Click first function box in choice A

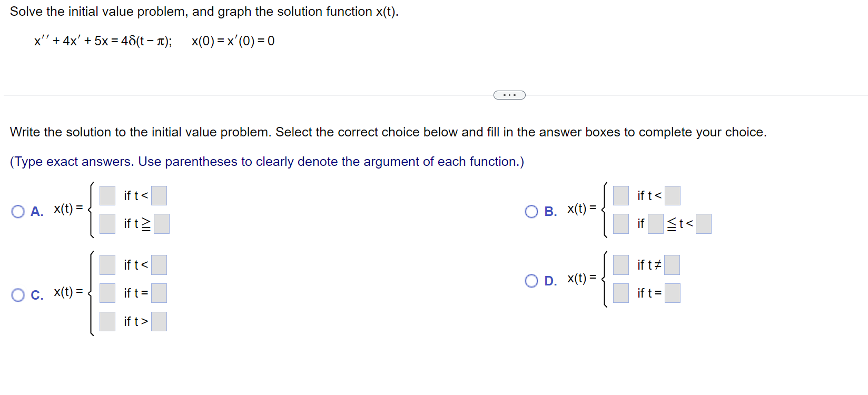(107, 195)
